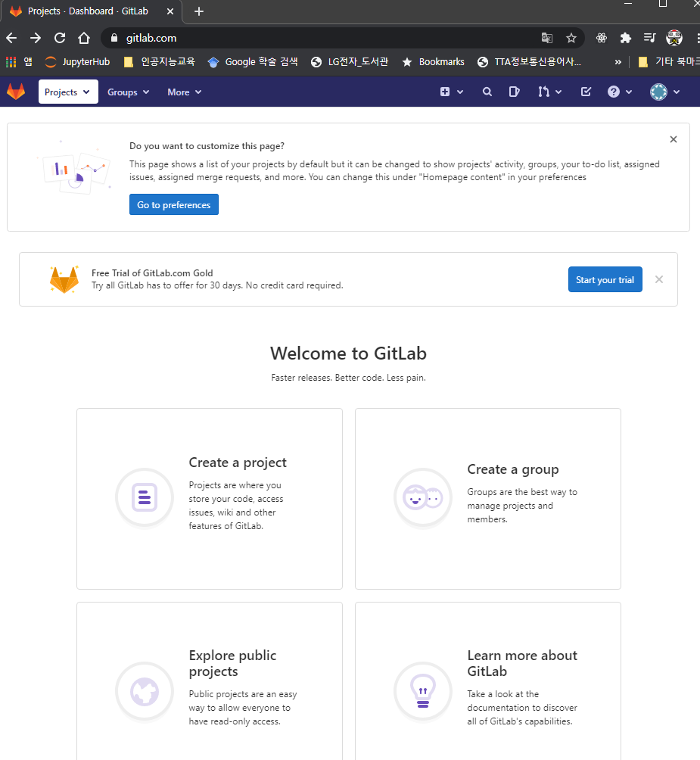Click the browser home icon
This screenshot has height=760, width=700.
[84, 38]
